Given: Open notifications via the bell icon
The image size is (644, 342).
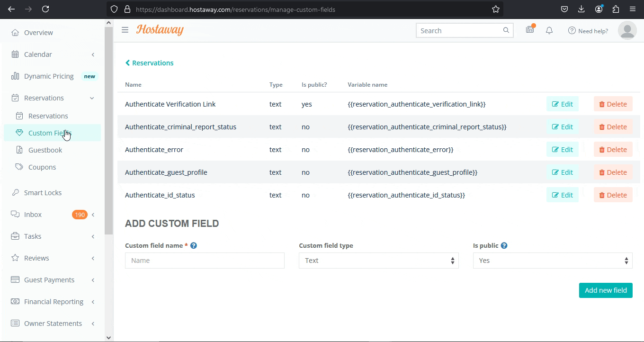Looking at the screenshot, I should 549,30.
